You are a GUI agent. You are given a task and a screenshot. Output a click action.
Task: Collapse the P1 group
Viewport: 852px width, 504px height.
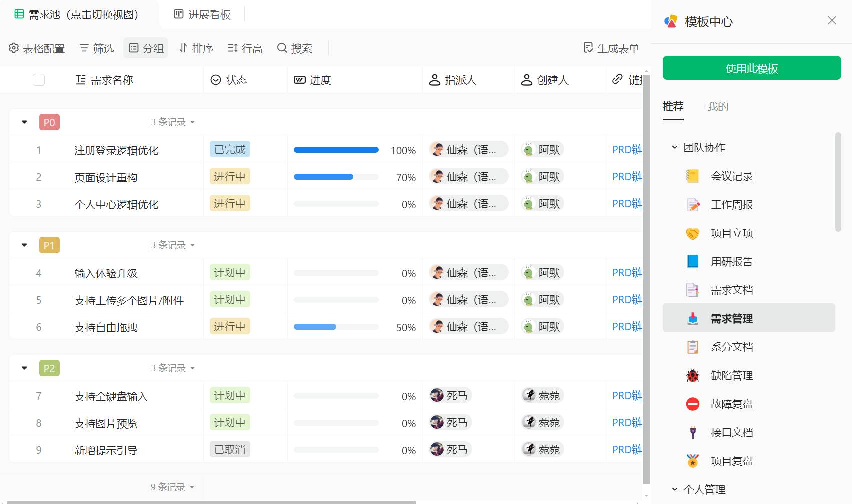(24, 245)
